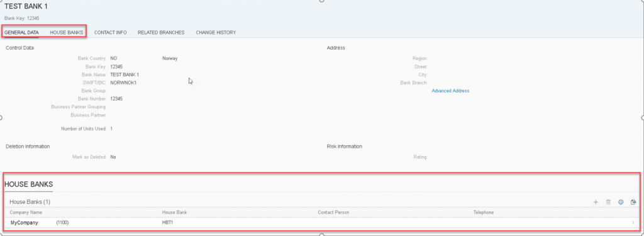This screenshot has height=236, width=644.
Task: Click the House Bank column header
Action: (175, 213)
